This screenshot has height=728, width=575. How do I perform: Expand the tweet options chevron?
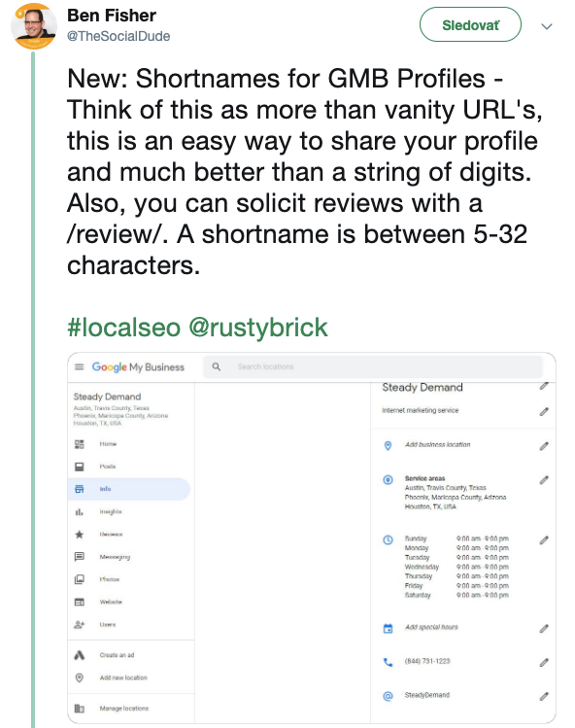547,26
